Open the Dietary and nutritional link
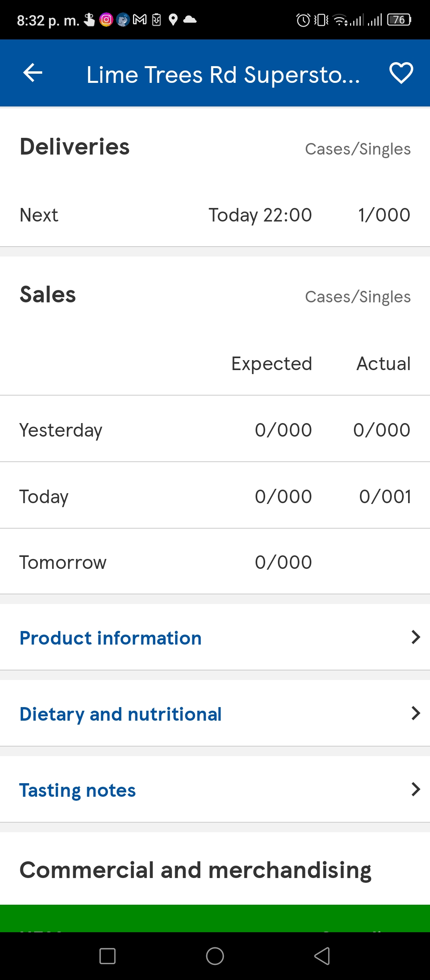Screen dimensions: 430x980 121,714
